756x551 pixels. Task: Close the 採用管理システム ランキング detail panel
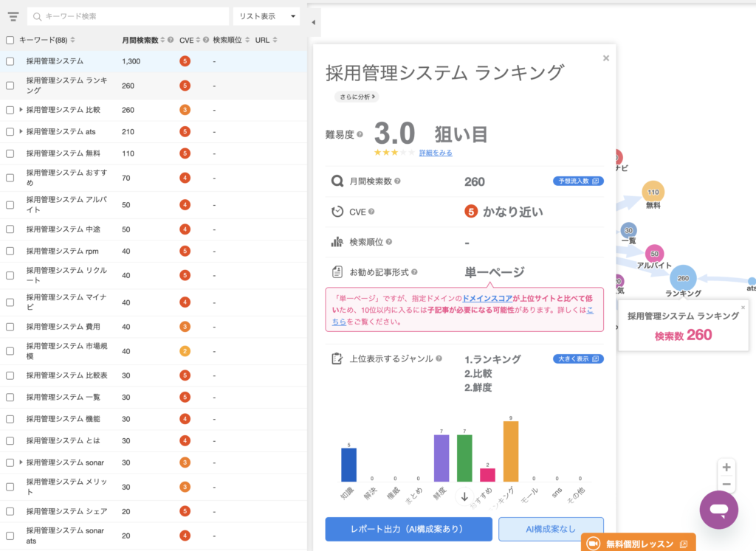point(606,58)
